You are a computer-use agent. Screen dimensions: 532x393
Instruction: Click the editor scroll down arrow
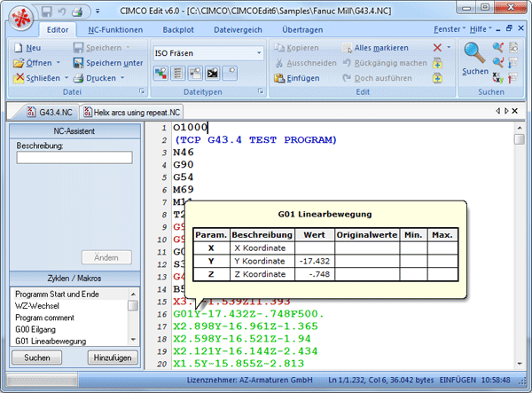(x=520, y=364)
